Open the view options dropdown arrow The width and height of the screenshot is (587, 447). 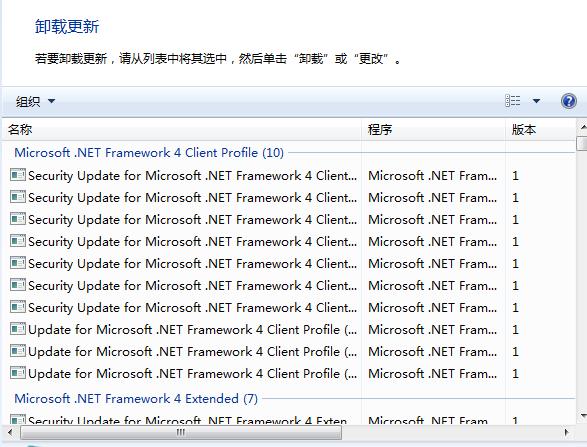click(x=536, y=101)
